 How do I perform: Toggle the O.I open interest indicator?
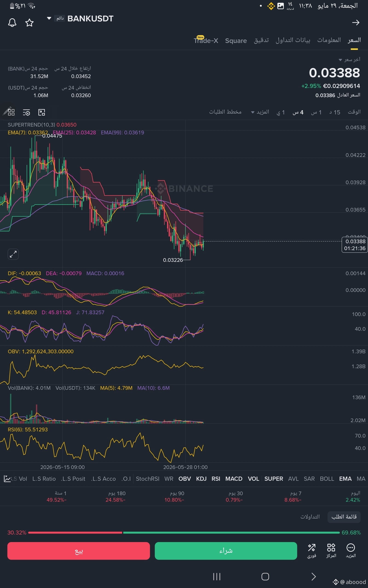126,479
